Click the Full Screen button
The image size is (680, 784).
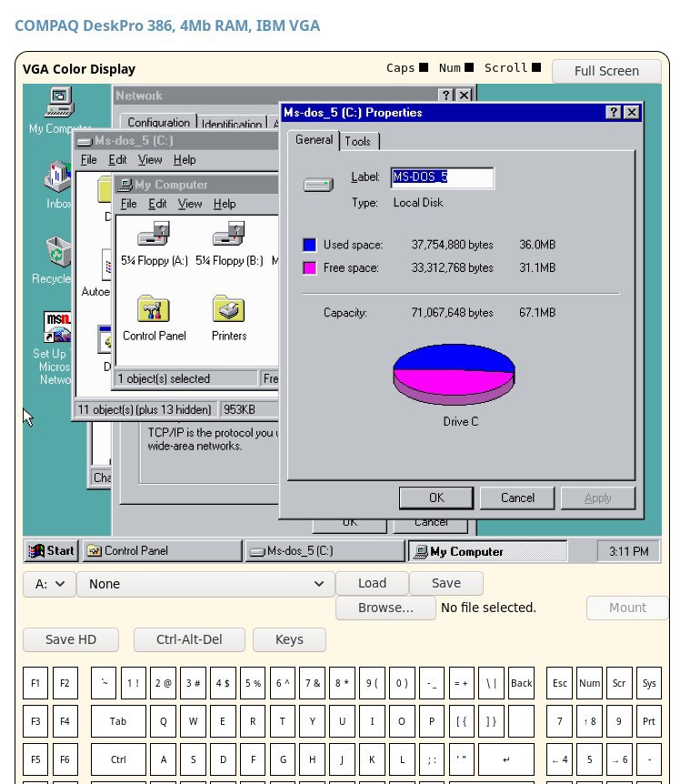606,71
